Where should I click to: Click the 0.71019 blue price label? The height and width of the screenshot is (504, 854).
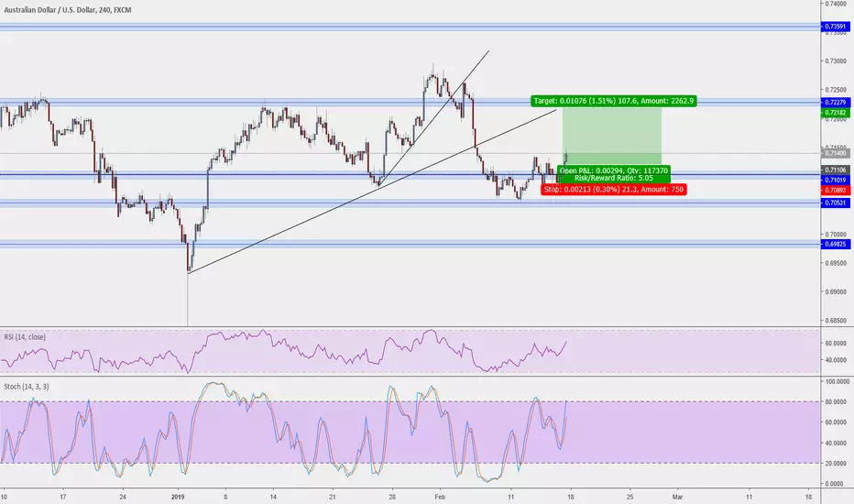point(835,181)
